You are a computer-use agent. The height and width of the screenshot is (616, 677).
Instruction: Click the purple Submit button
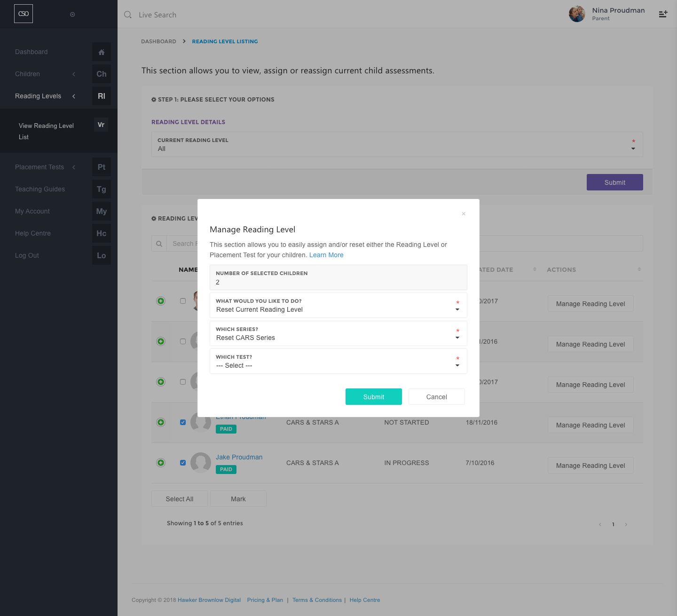tap(615, 182)
